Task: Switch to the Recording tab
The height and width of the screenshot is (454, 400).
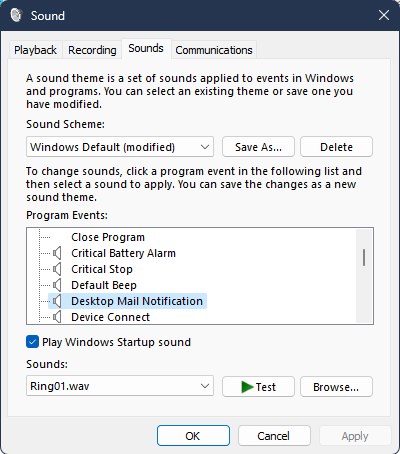Action: (x=92, y=50)
